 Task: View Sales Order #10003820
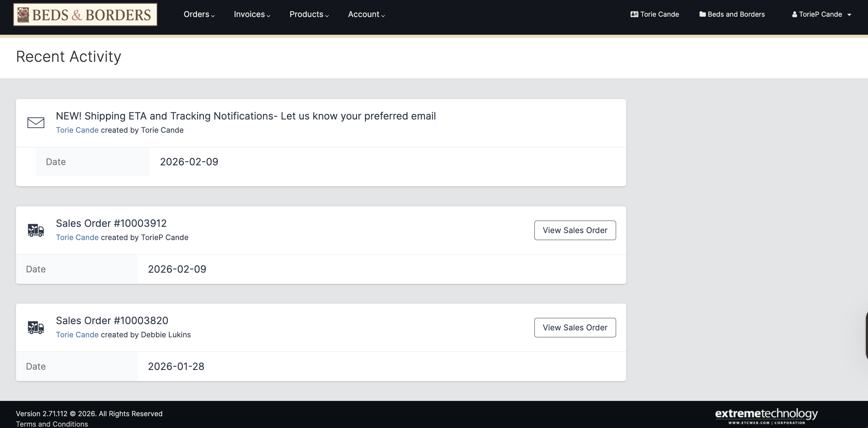(x=575, y=328)
